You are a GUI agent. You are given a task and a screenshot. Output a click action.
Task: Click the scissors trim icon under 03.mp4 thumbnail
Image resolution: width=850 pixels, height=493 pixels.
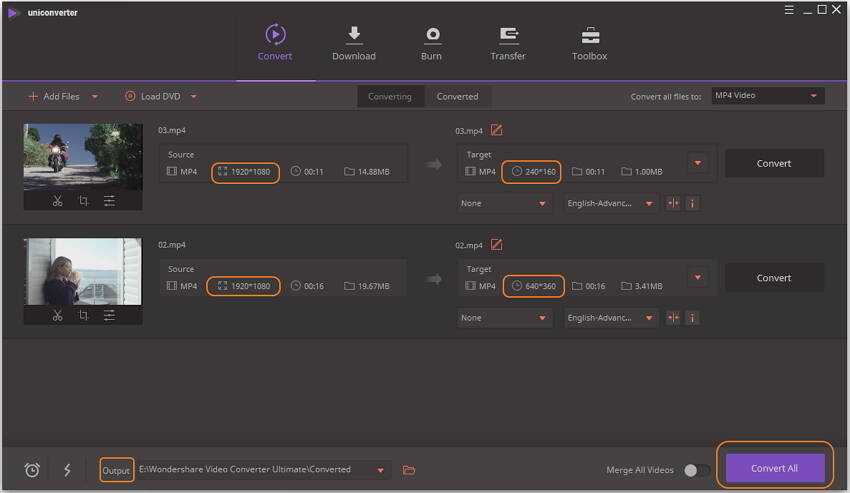57,201
